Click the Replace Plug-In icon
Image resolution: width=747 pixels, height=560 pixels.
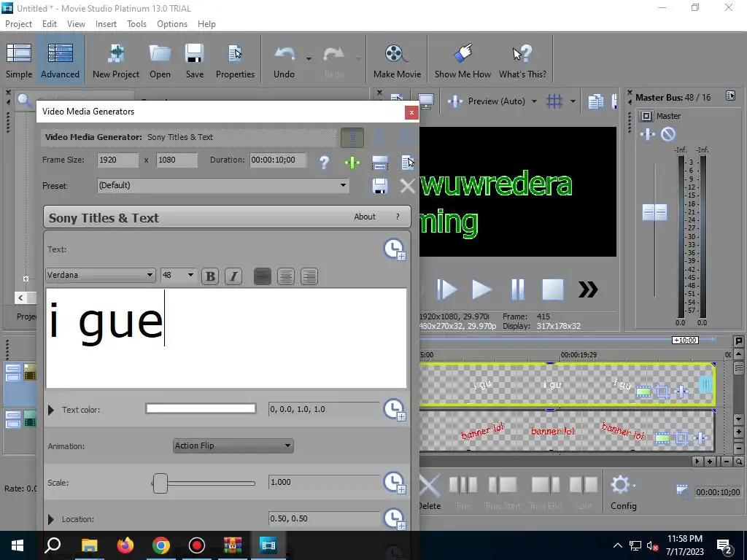[x=379, y=163]
